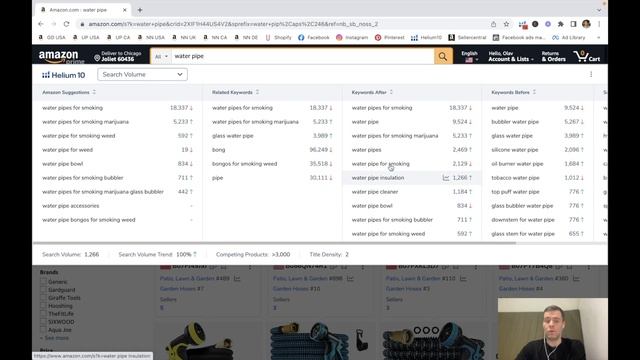Screen dimensions: 640x360
Task: Open the shopping Cart icon
Action: point(587,56)
